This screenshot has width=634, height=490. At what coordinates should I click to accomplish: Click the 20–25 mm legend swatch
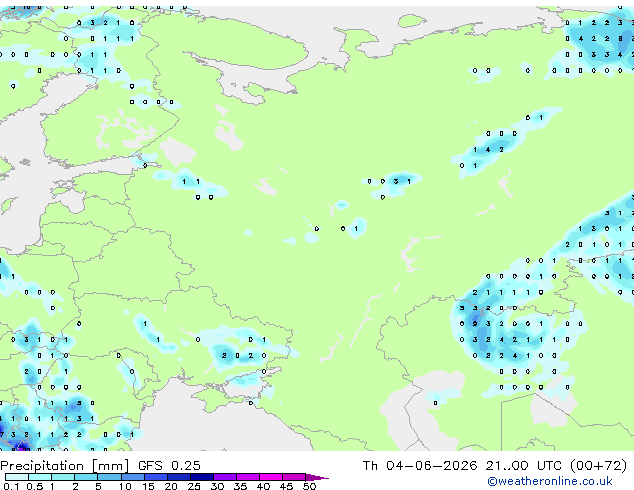click(x=179, y=477)
